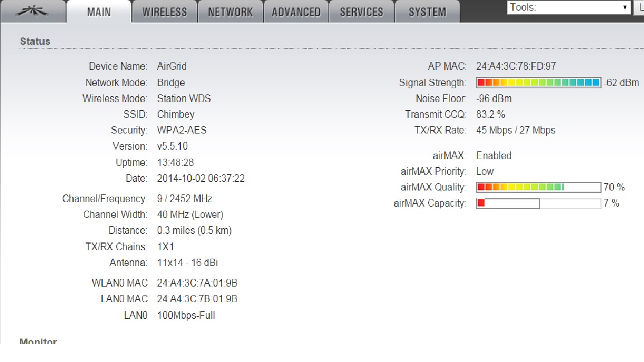Open the Ubiquiti logo tab
The width and height of the screenshot is (644, 362).
tap(33, 12)
